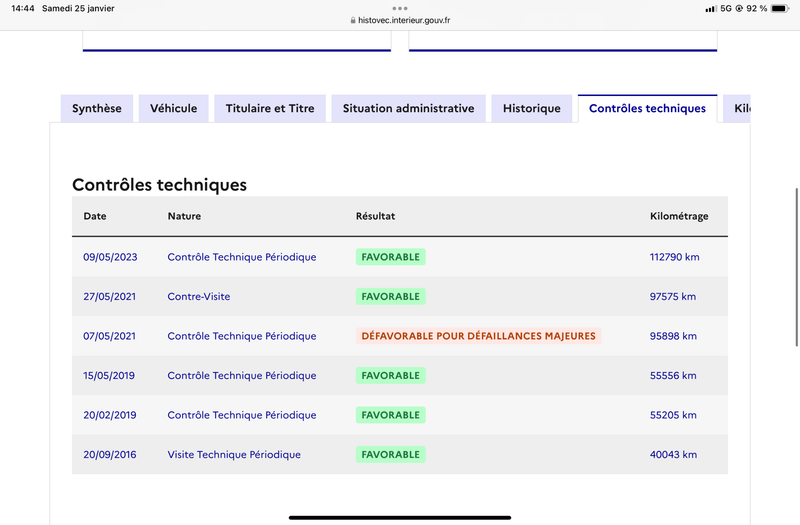800x525 pixels.
Task: Open the partially visible Kilométrage tab
Action: (737, 108)
